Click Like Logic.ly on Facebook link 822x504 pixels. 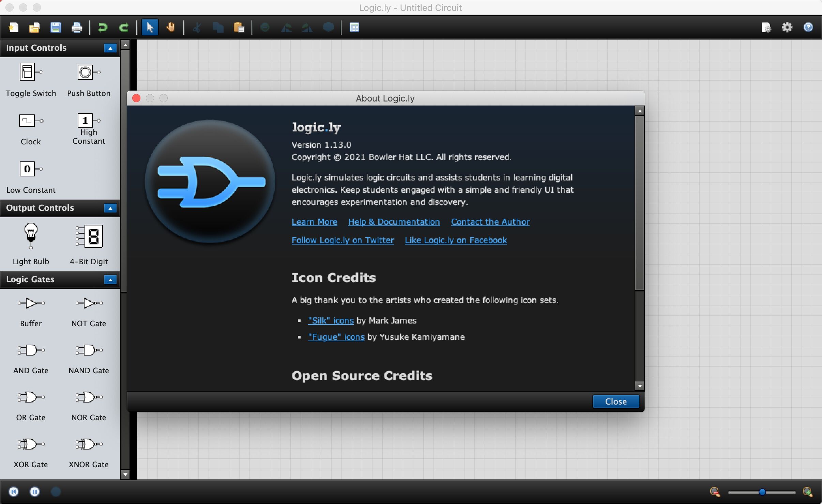(456, 240)
